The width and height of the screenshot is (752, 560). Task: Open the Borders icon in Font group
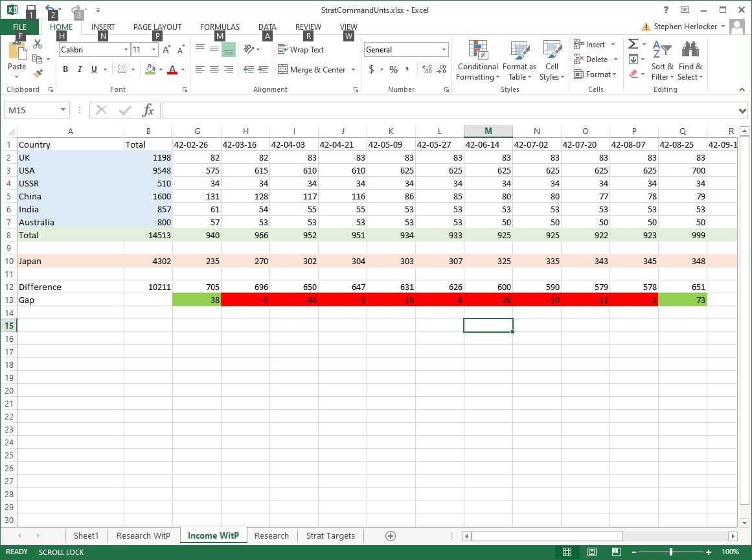click(122, 69)
